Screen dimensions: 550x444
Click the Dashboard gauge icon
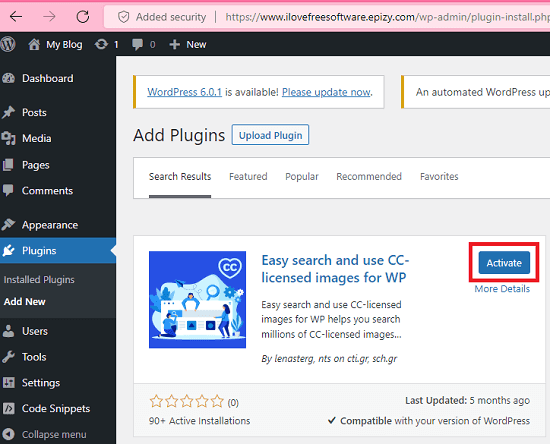click(8, 78)
